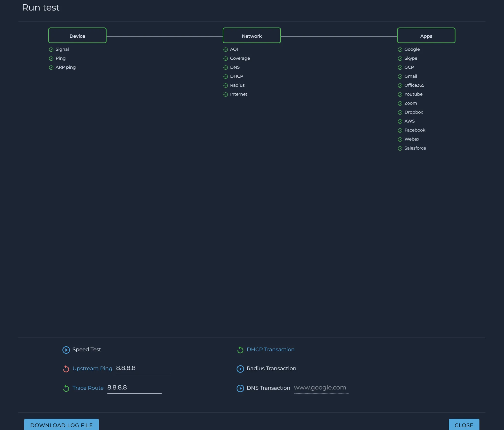Select the Network stage box
The image size is (504, 430).
click(x=252, y=35)
